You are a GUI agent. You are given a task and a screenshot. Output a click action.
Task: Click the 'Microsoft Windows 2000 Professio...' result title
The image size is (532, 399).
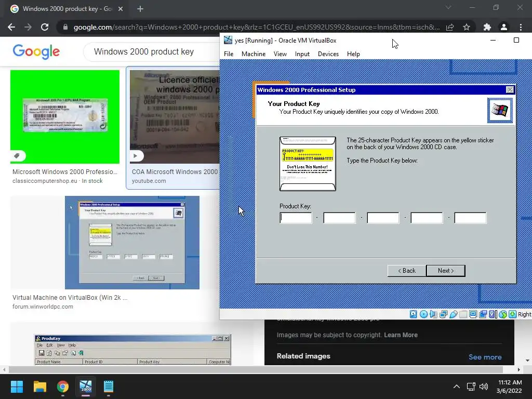65,171
